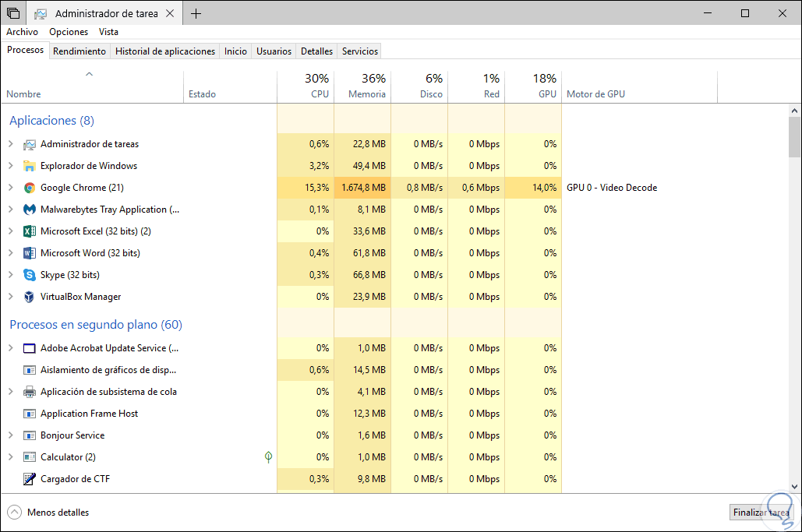Click the Microsoft Word icon

(x=30, y=253)
